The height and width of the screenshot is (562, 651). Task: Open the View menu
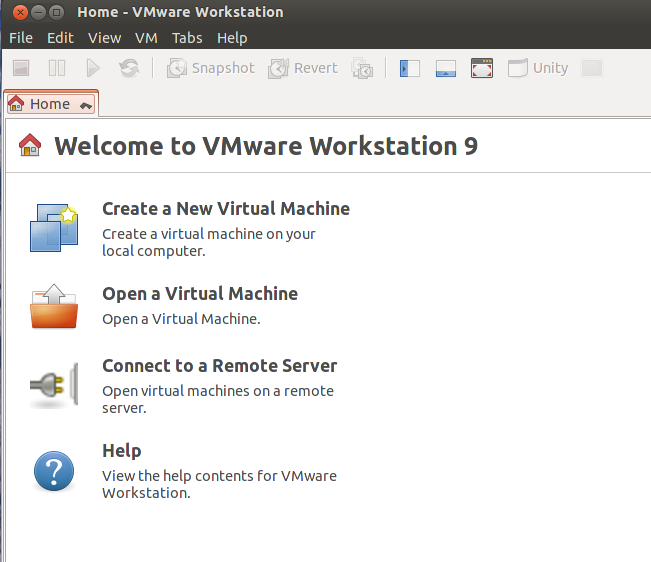click(105, 38)
